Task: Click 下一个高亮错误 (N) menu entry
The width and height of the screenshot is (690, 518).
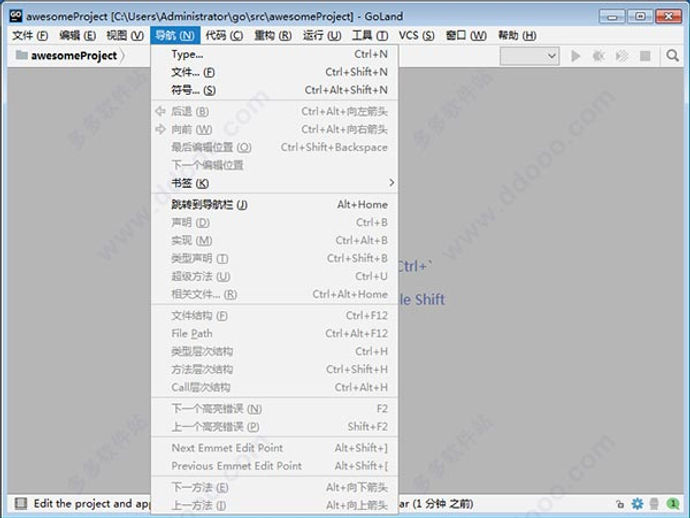Action: [275, 409]
